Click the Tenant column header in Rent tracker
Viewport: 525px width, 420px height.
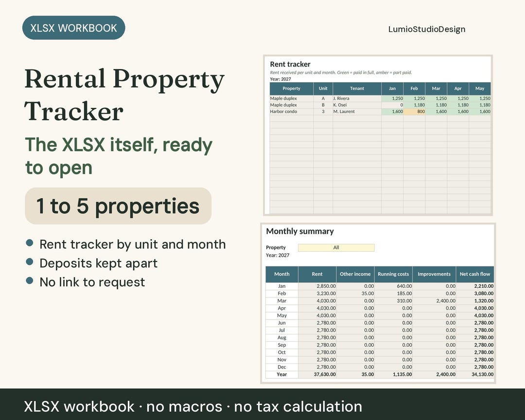click(x=357, y=88)
